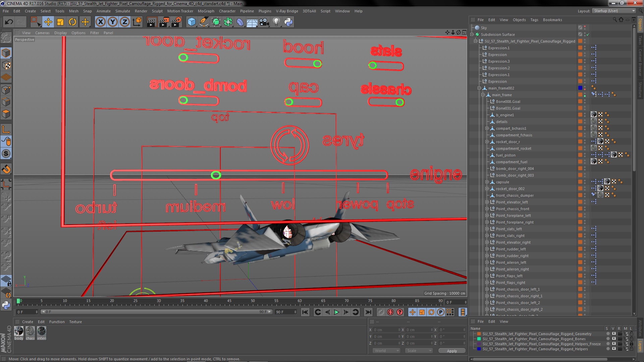Image resolution: width=644 pixels, height=362 pixels.
Task: Open Object Manager Tags menu
Action: point(534,20)
